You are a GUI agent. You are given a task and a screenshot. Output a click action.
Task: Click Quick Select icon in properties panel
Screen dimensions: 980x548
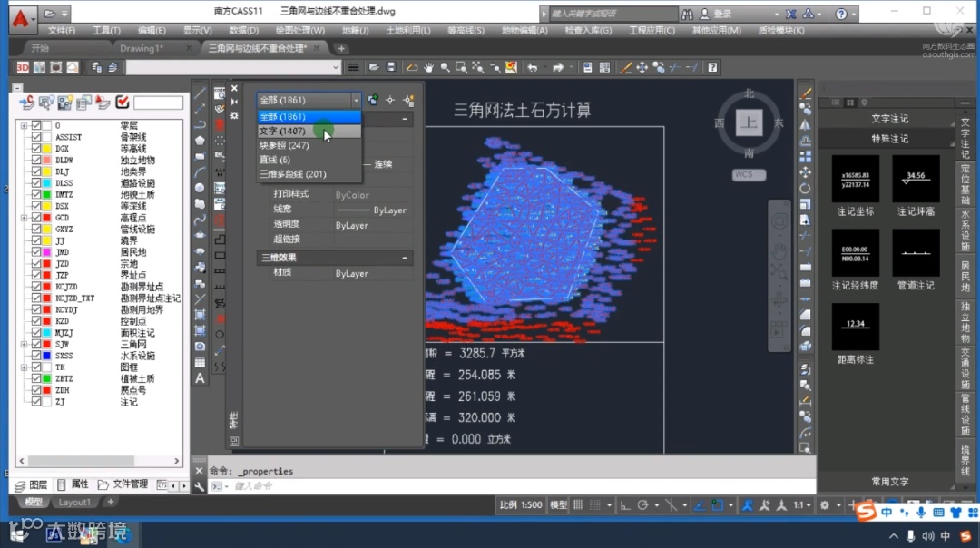click(408, 100)
